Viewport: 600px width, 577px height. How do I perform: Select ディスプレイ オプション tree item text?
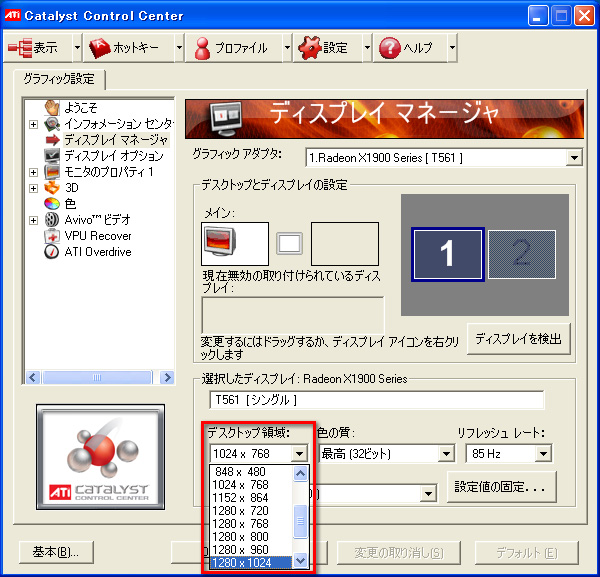point(114,156)
